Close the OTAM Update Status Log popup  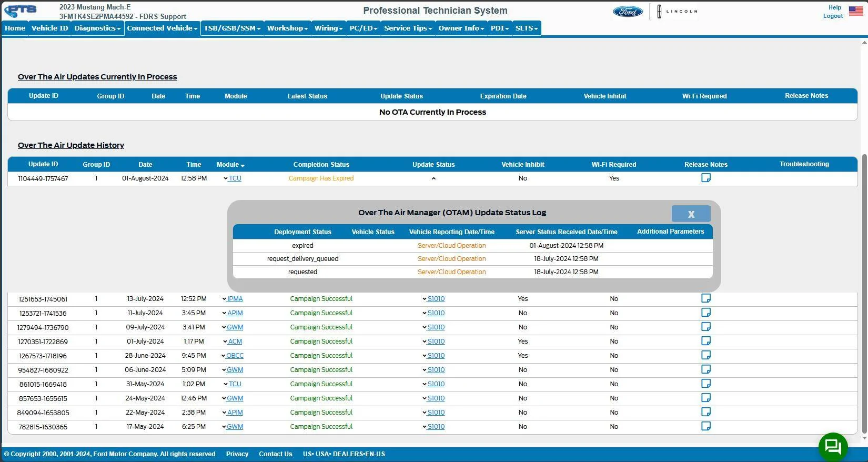point(691,214)
